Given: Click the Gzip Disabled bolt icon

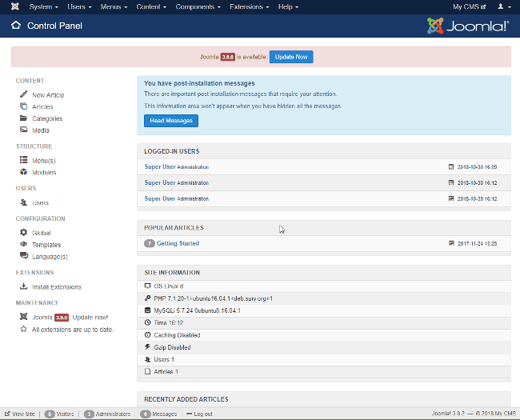Looking at the screenshot, I should tap(147, 347).
